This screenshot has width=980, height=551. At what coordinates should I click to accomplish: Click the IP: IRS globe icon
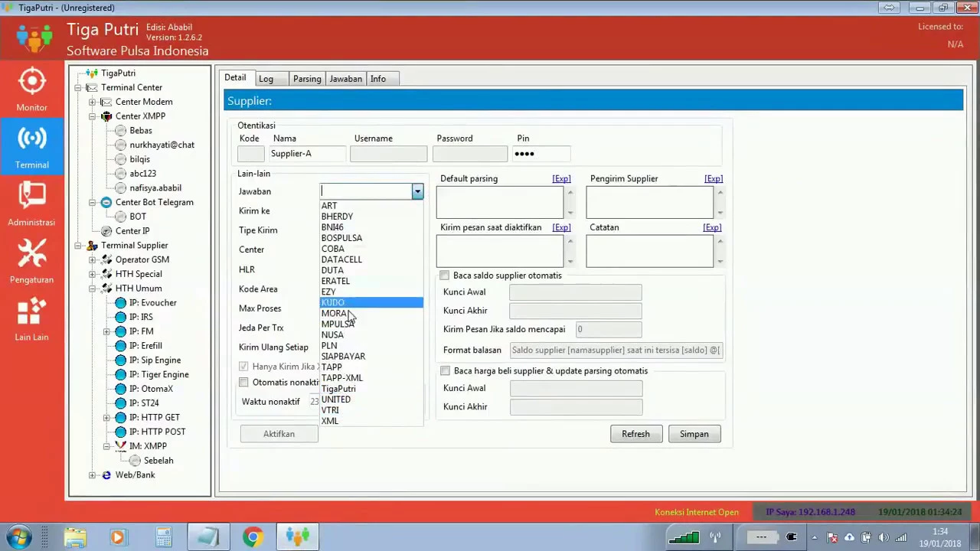tap(120, 317)
